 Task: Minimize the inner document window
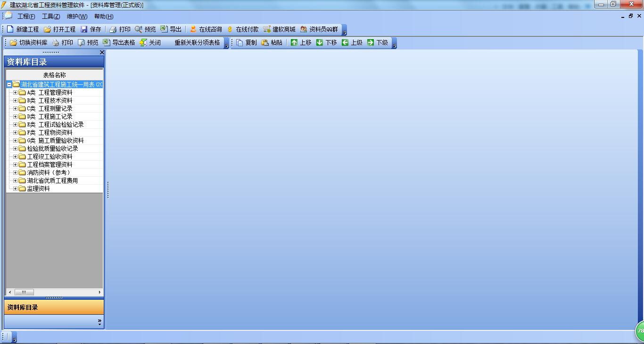pyautogui.click(x=623, y=16)
